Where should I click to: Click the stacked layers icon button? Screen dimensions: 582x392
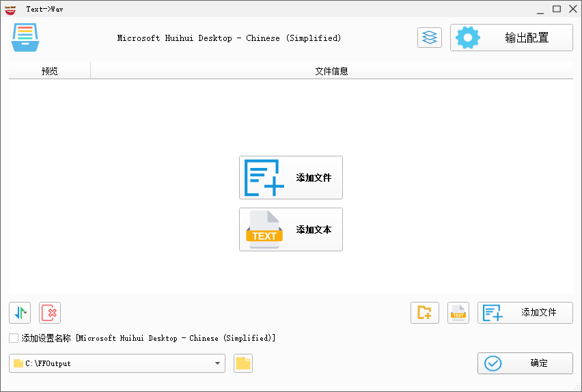pyautogui.click(x=430, y=38)
